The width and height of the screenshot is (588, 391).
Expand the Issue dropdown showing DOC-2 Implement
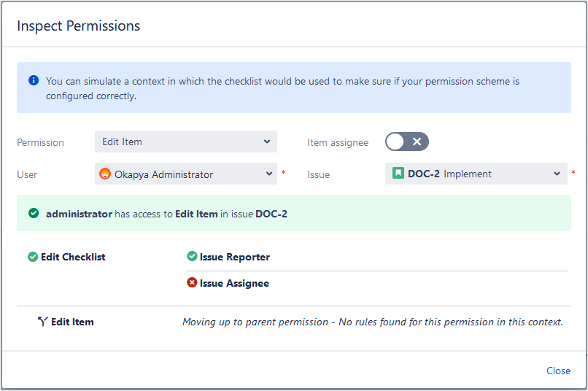click(476, 174)
